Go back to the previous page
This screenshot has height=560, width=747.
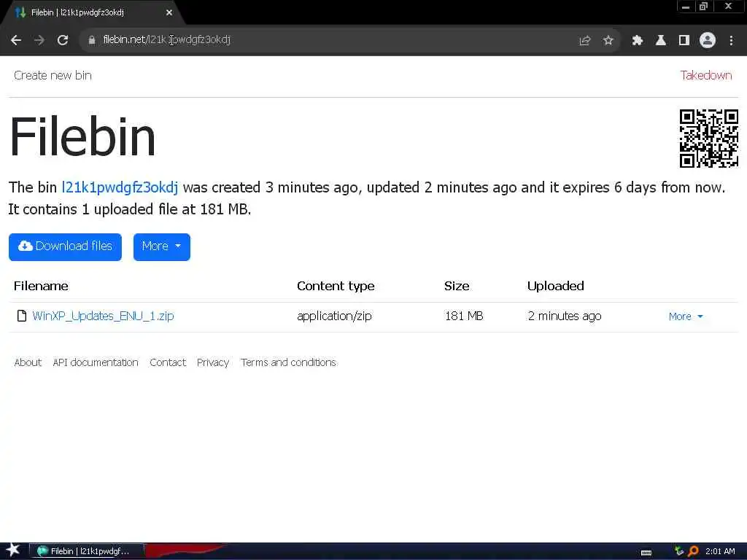(x=16, y=40)
